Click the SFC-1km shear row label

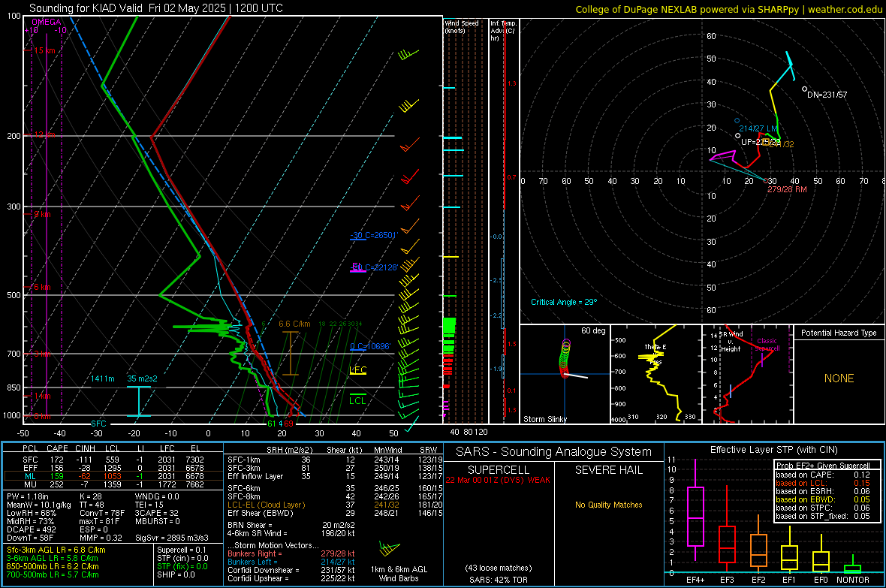(243, 460)
